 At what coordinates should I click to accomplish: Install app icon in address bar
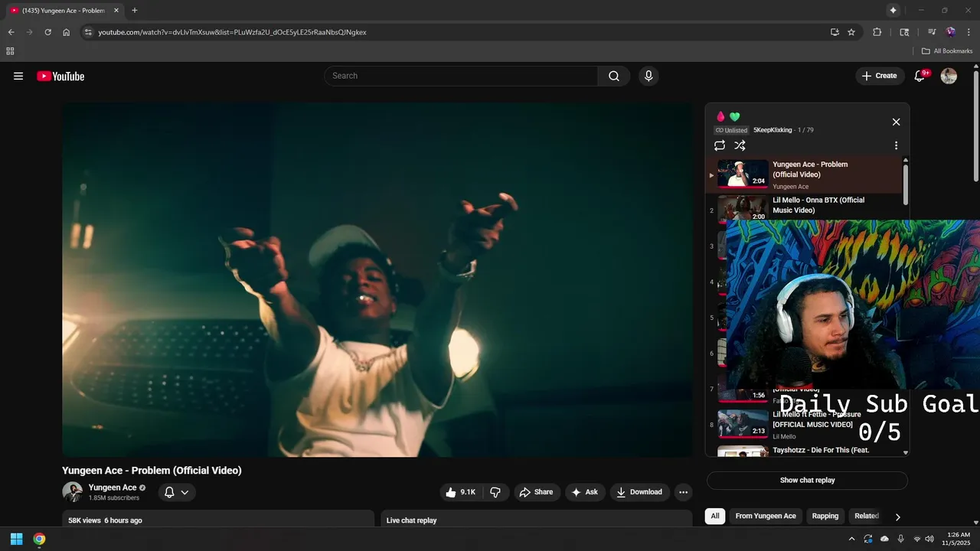click(835, 32)
